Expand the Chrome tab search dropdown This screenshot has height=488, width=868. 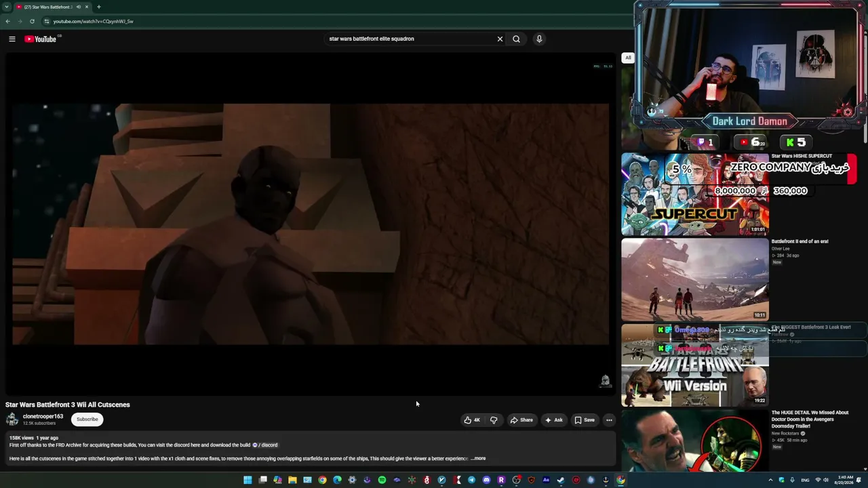click(7, 7)
